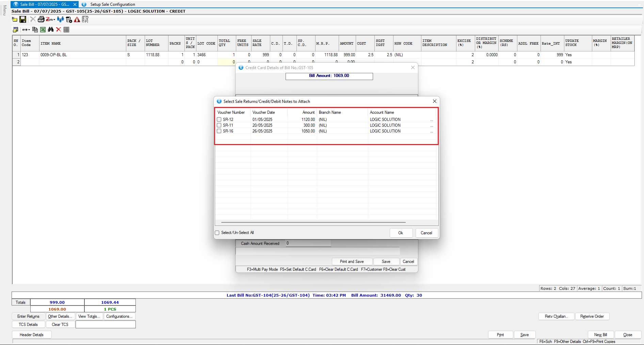Switch to the Setup Sale Configuration tab
The image size is (644, 345).
112,4
